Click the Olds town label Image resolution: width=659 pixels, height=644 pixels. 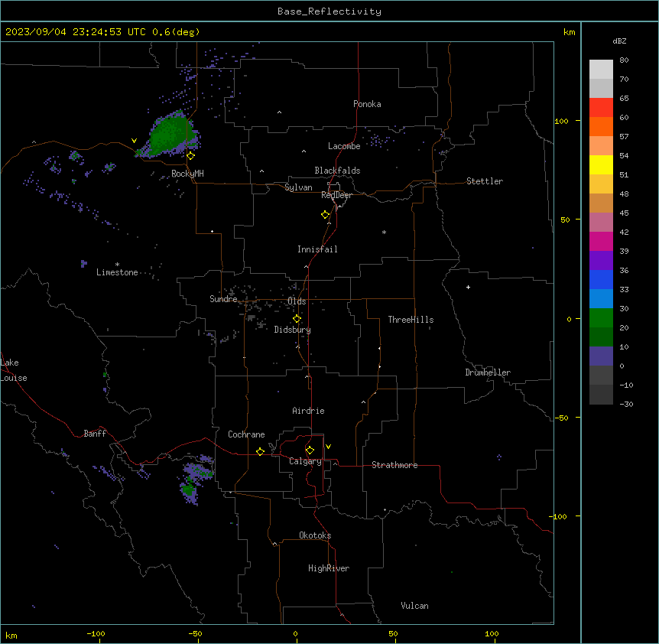(x=297, y=301)
